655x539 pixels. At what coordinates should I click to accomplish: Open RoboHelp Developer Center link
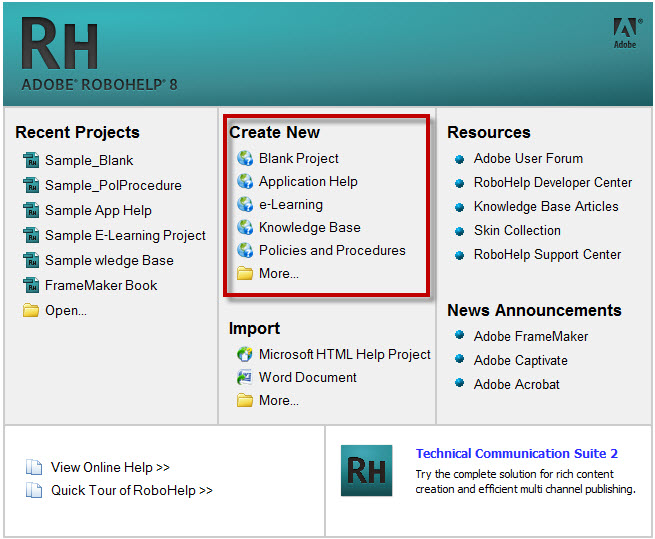[553, 183]
